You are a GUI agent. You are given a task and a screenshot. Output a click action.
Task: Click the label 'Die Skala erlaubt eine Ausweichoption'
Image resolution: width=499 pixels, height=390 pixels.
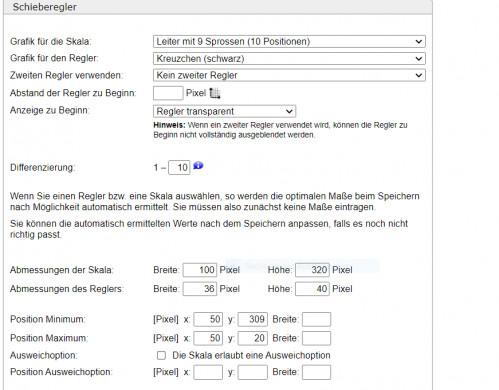[251, 356]
